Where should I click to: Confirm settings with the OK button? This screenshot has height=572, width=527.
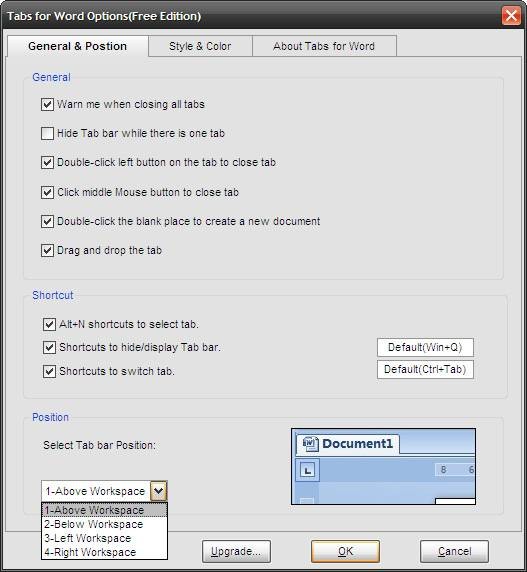click(345, 551)
